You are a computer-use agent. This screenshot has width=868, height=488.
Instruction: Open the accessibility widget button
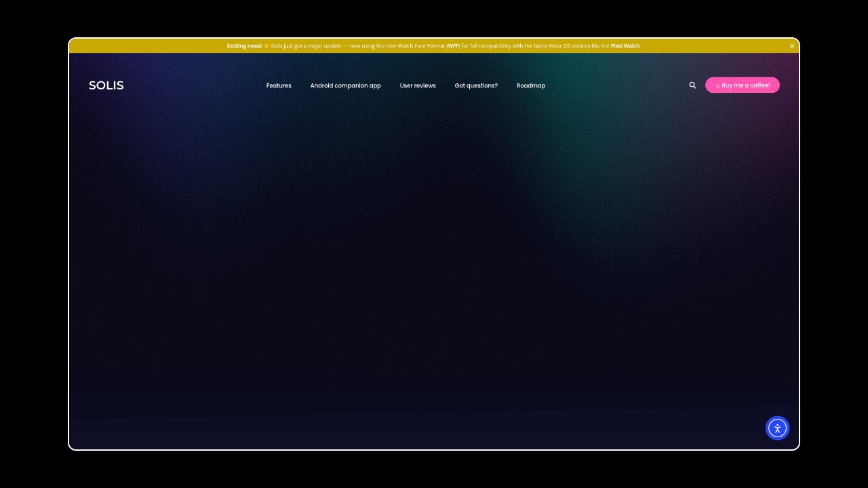(777, 428)
